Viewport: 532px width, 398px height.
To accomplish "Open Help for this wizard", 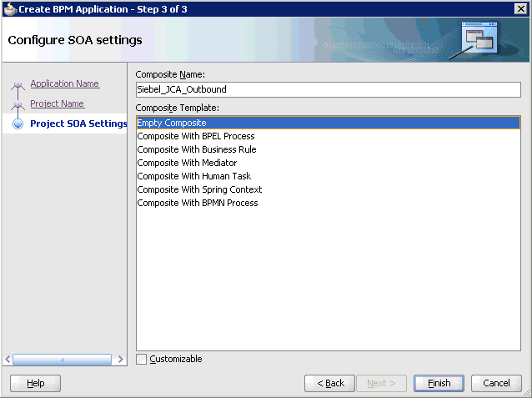I will (x=35, y=383).
